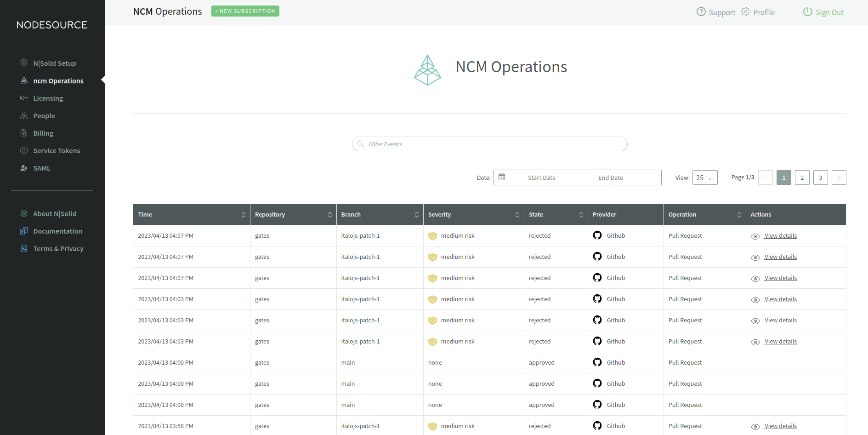Click the Documentation sidebar icon
The image size is (868, 435).
pyautogui.click(x=24, y=231)
